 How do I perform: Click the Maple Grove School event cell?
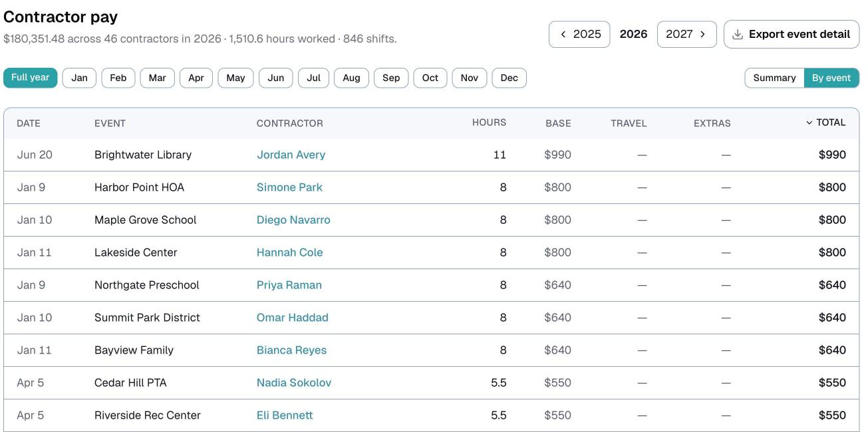[145, 220]
